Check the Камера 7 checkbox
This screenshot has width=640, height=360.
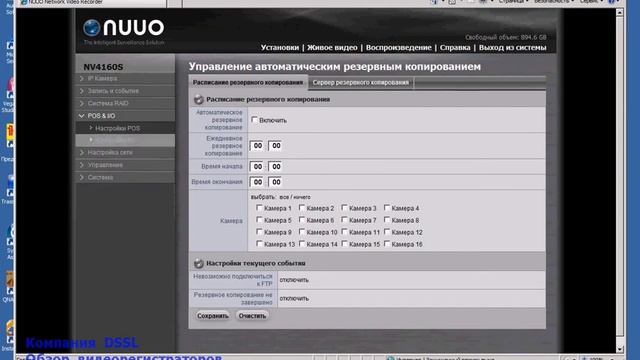(344, 220)
